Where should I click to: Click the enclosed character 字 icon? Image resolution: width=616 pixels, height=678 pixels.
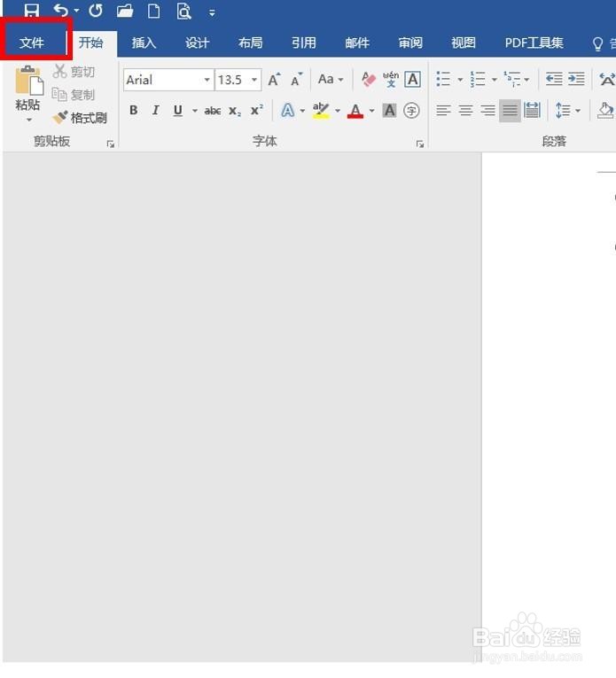[x=411, y=111]
